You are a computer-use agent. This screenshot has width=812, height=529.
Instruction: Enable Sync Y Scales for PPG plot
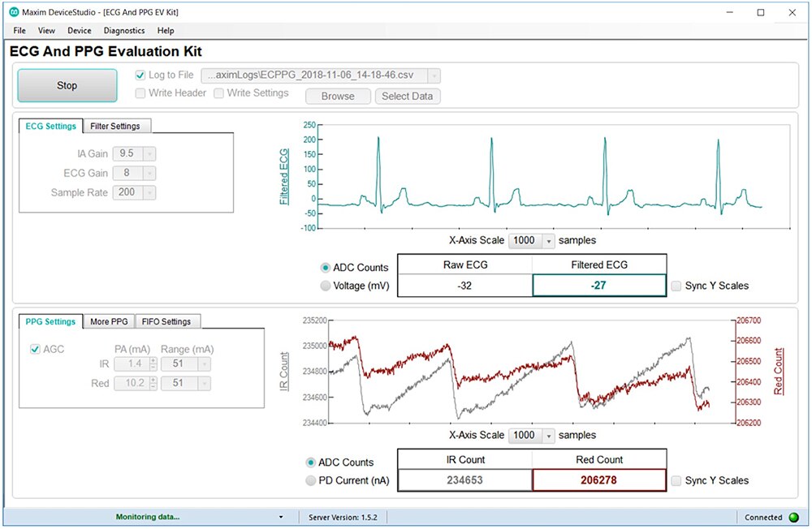[x=676, y=481]
